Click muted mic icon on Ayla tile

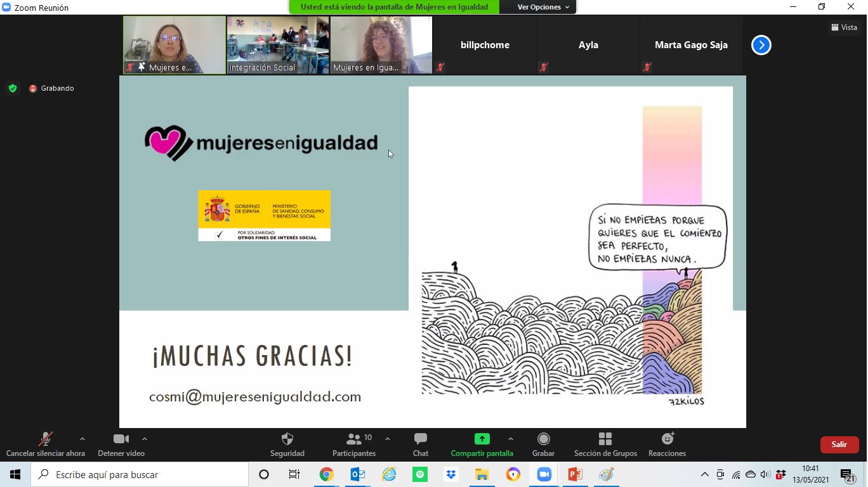[544, 67]
